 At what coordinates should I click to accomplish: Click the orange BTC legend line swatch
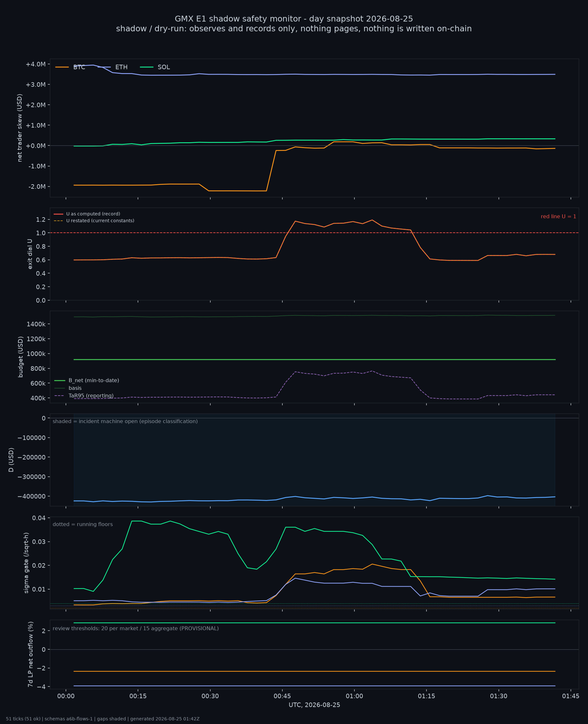[x=62, y=67]
